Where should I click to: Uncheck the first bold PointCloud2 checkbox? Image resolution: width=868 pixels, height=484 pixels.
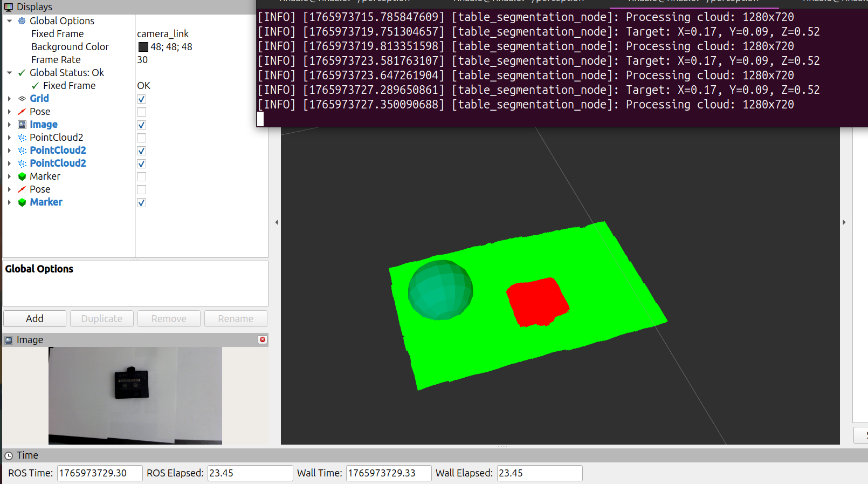pyautogui.click(x=141, y=151)
